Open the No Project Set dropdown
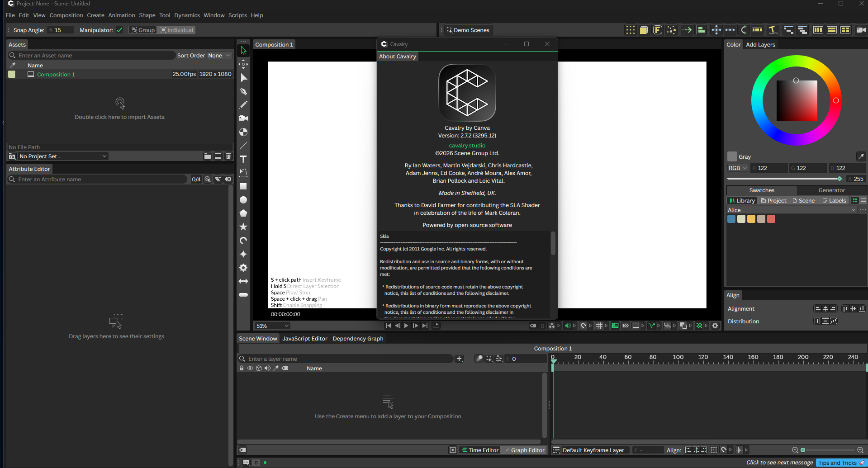The height and width of the screenshot is (468, 868). (63, 156)
